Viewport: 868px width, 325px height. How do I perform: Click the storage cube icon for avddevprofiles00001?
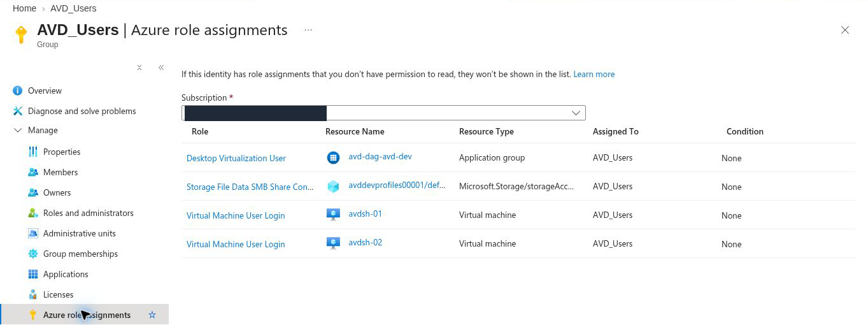tap(333, 187)
